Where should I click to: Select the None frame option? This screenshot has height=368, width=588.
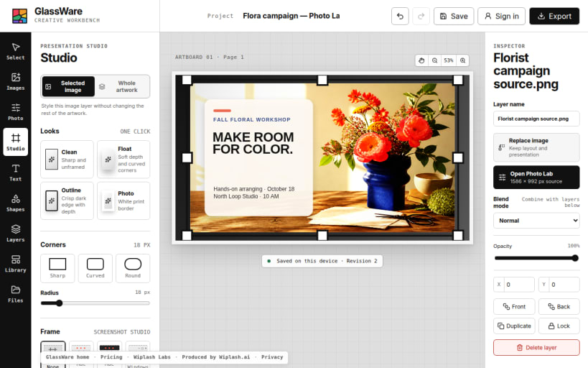click(53, 354)
